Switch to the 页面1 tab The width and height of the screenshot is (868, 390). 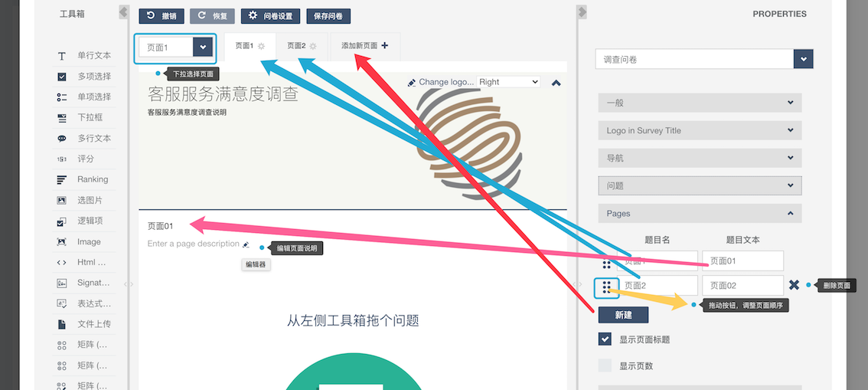pyautogui.click(x=244, y=46)
